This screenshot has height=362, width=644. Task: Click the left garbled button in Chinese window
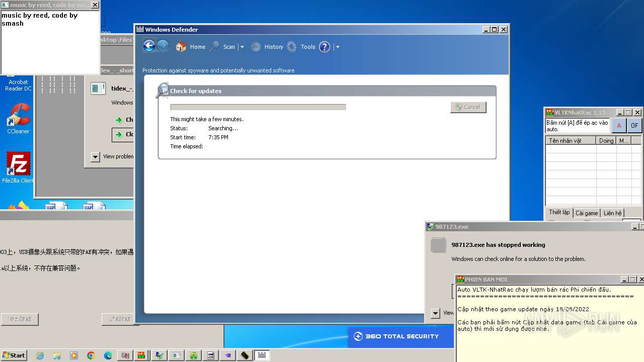pos(20,319)
